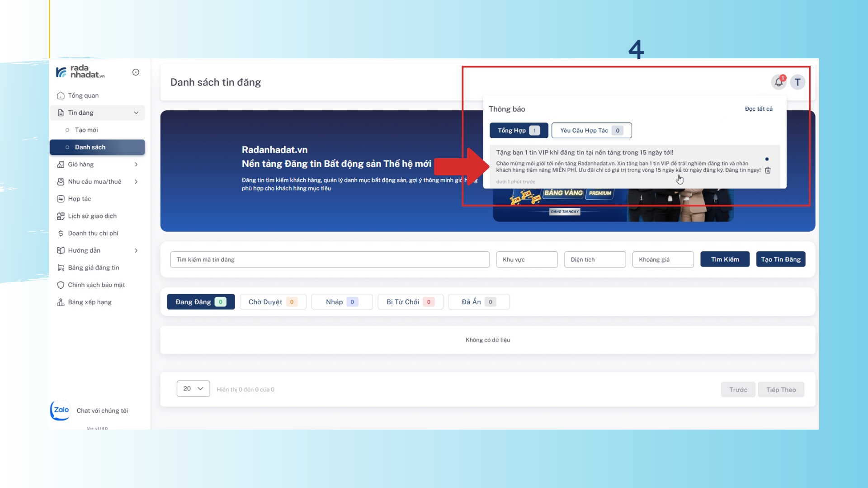Screen dimensions: 868x488
Task: Open Zalo chat icon
Action: tap(61, 410)
